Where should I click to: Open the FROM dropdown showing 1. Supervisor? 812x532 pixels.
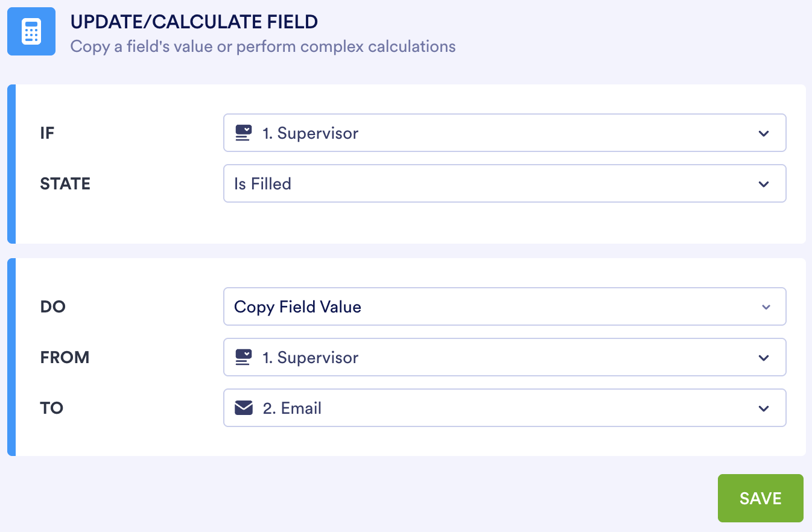[x=505, y=357]
